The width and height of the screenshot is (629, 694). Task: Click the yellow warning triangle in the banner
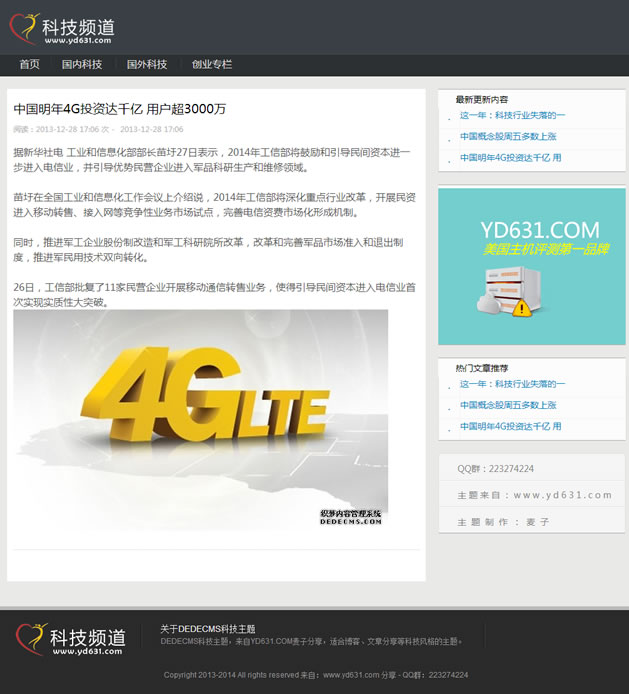pos(521,307)
